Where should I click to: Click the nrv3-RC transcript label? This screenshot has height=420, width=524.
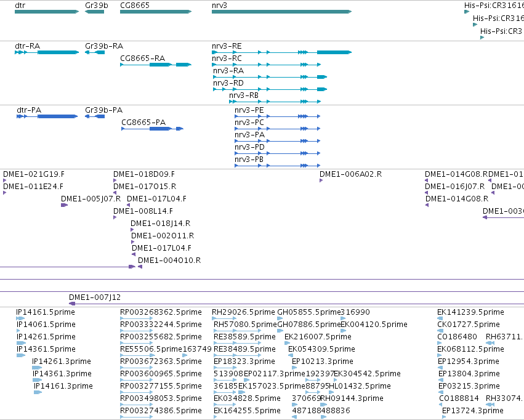click(x=227, y=59)
